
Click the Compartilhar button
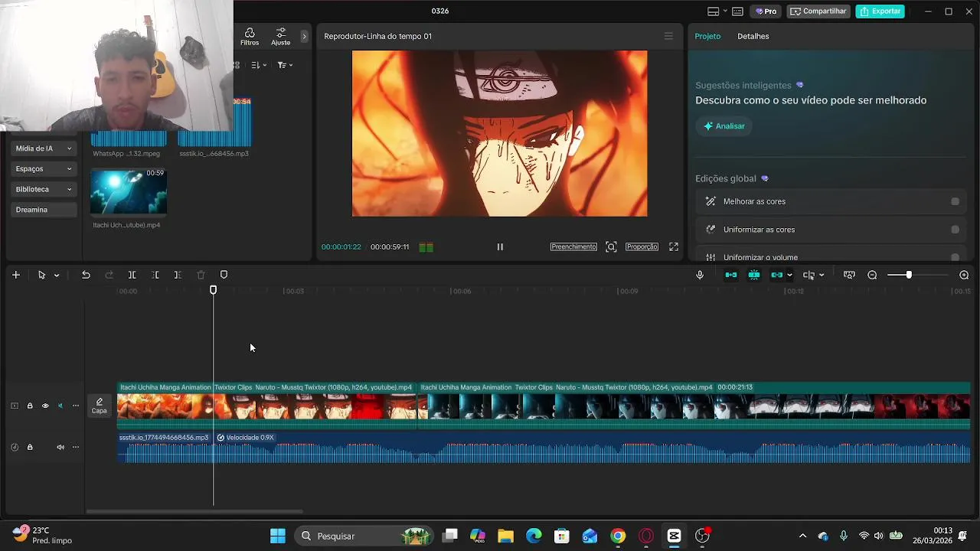[818, 11]
